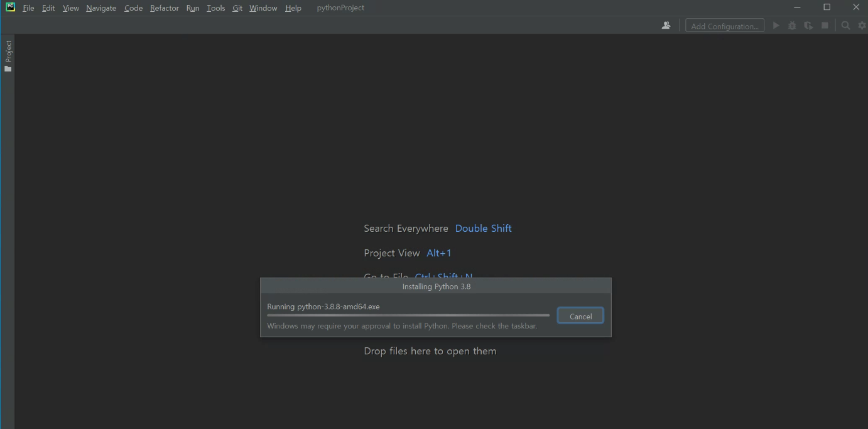
Task: Open the Run menu
Action: pyautogui.click(x=193, y=8)
